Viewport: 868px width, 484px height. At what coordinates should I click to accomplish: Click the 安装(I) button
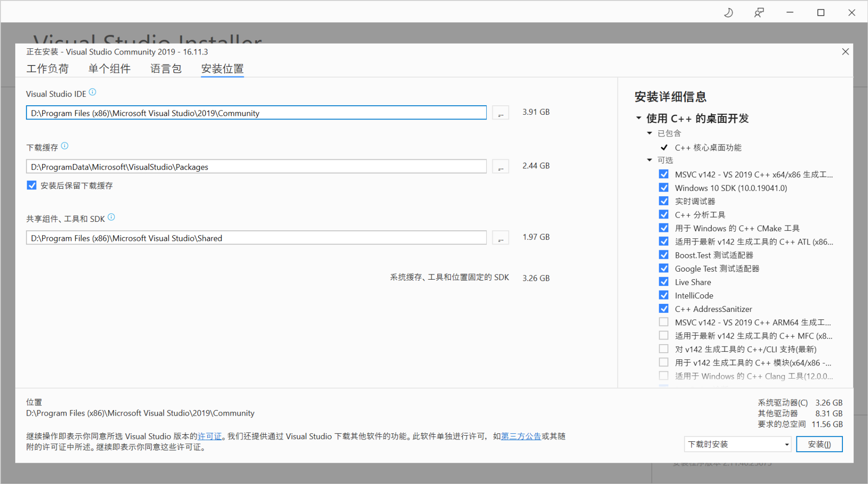click(819, 444)
